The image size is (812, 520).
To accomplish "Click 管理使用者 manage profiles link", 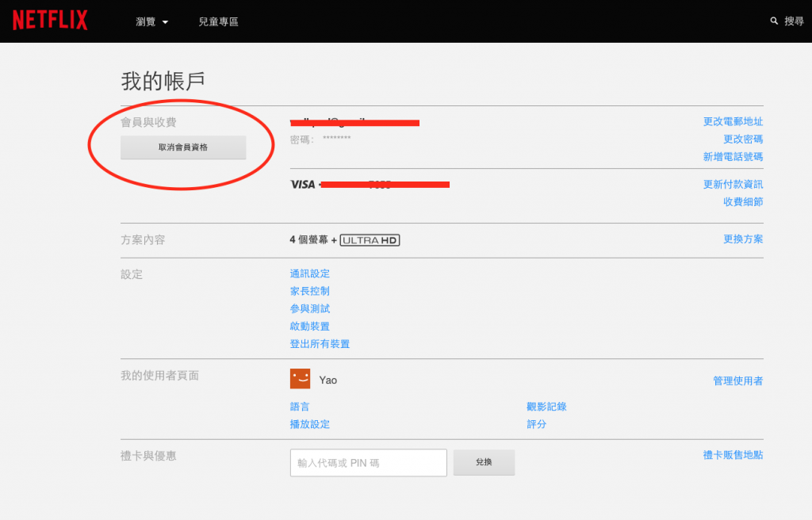I will coord(738,380).
